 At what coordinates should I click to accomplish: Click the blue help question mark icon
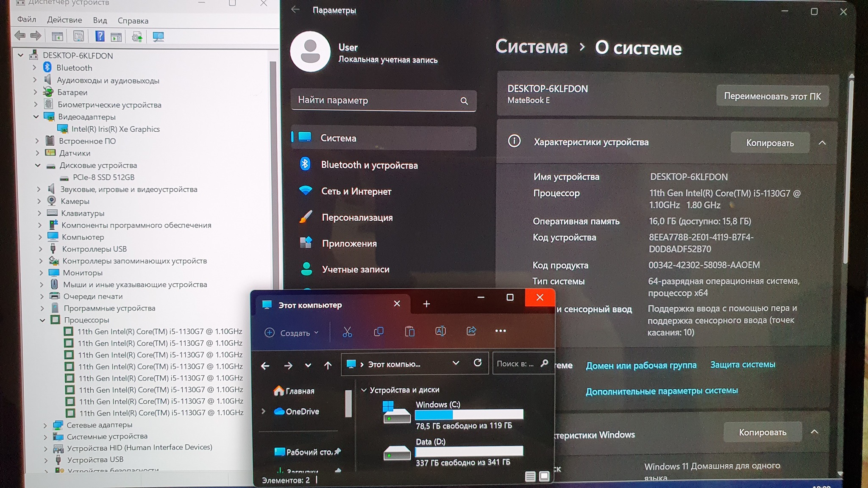[100, 36]
